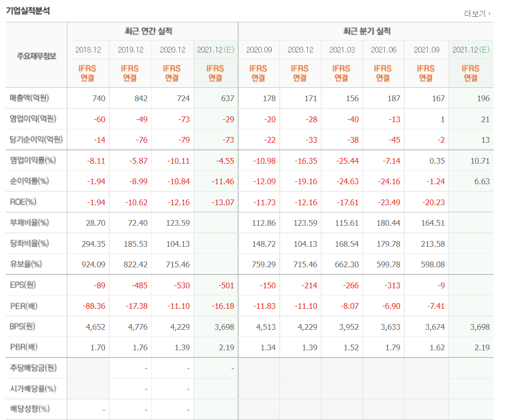Click the 2019.12 column header
The image size is (505, 420).
(x=130, y=50)
